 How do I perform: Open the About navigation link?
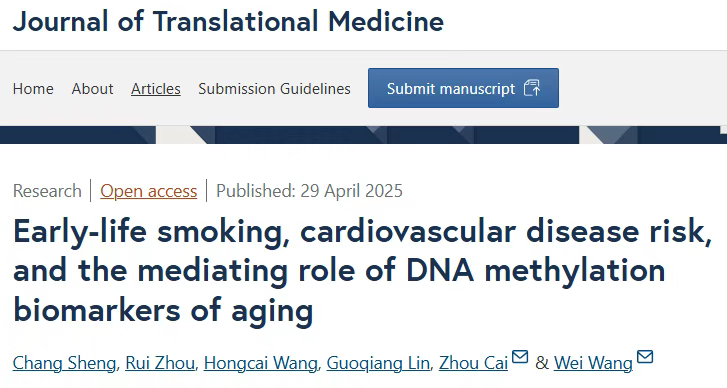pyautogui.click(x=92, y=89)
